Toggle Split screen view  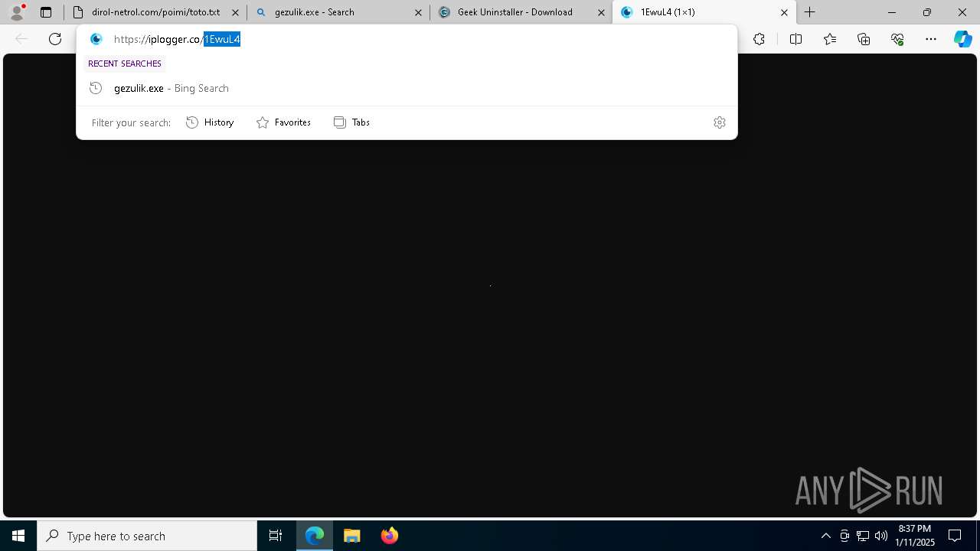coord(795,39)
